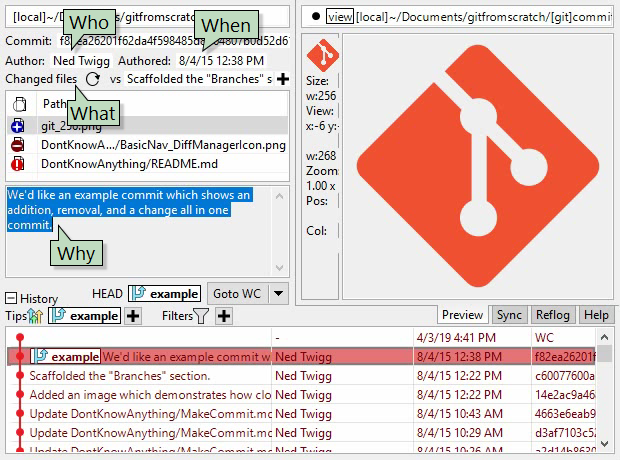620x460 pixels.
Task: Click the Tips arrows icon
Action: pos(35,316)
